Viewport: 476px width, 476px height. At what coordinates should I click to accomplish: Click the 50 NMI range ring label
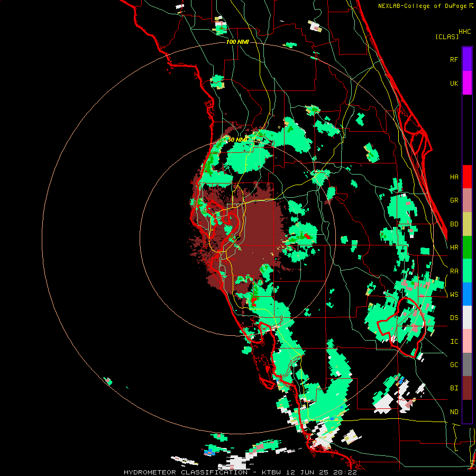coord(237,140)
